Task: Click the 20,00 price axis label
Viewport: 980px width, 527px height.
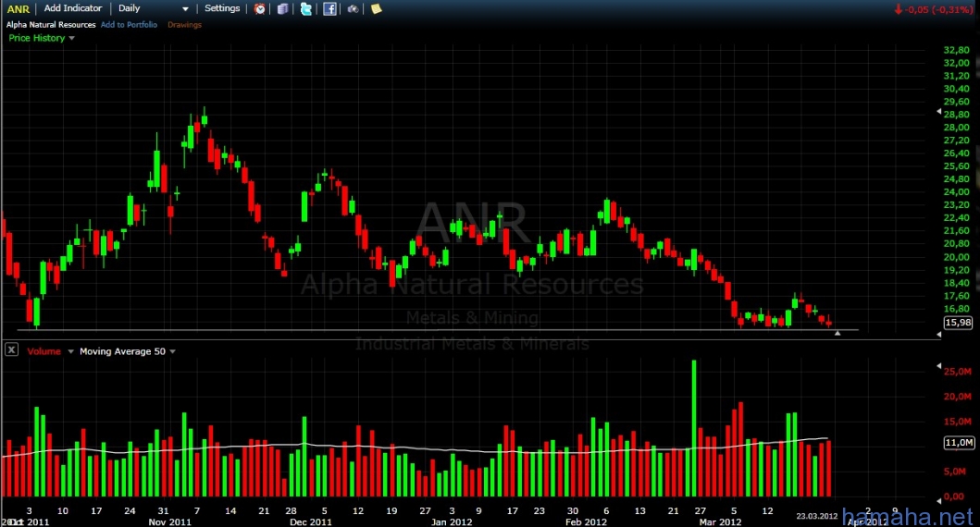Action: [x=956, y=257]
